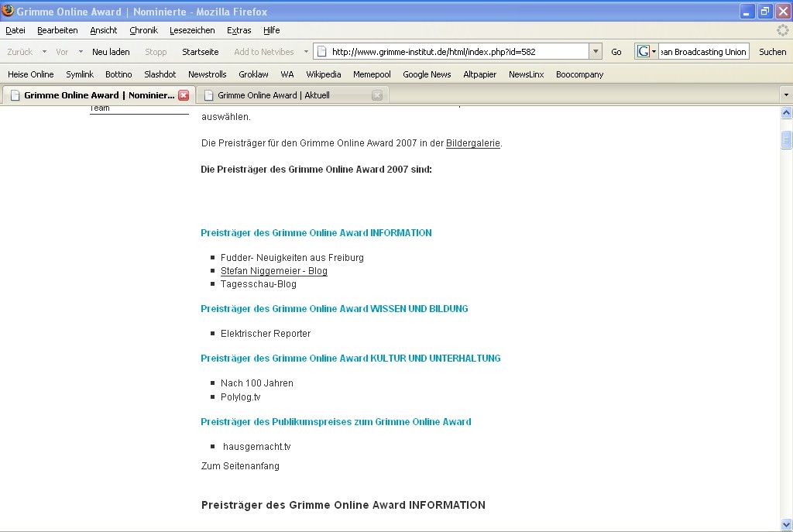This screenshot has width=793, height=532.
Task: Click scrollbar up arrow
Action: (786, 113)
